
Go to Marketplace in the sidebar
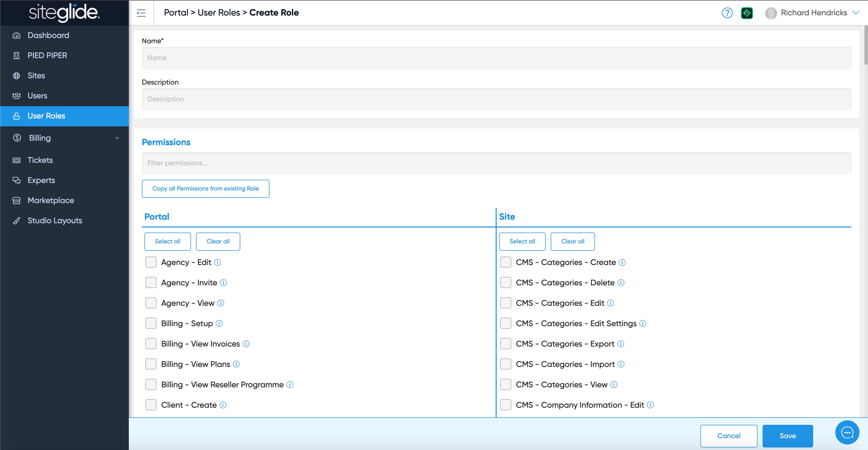(51, 200)
